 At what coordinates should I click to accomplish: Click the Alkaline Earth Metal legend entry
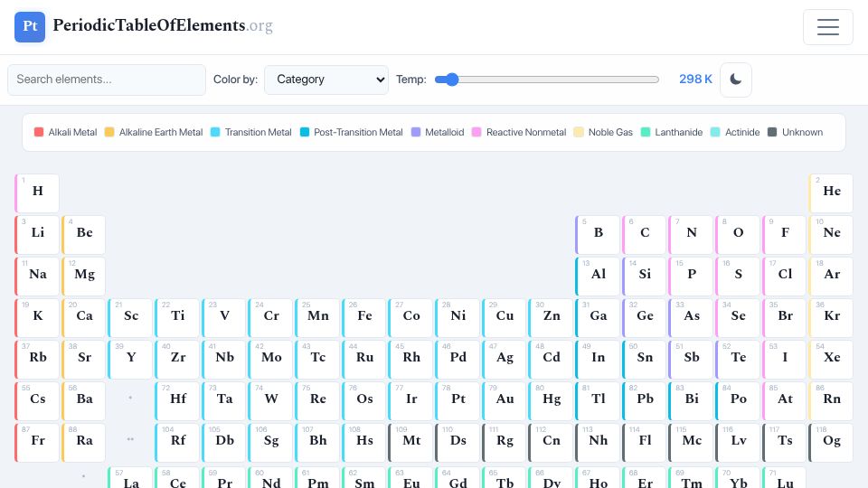pyautogui.click(x=154, y=132)
